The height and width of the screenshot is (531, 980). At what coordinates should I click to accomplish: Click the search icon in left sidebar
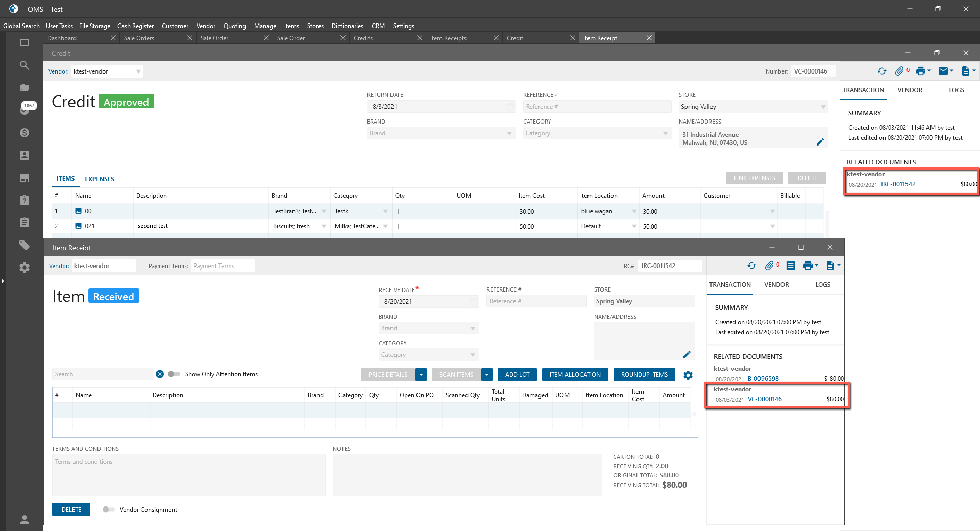(24, 65)
